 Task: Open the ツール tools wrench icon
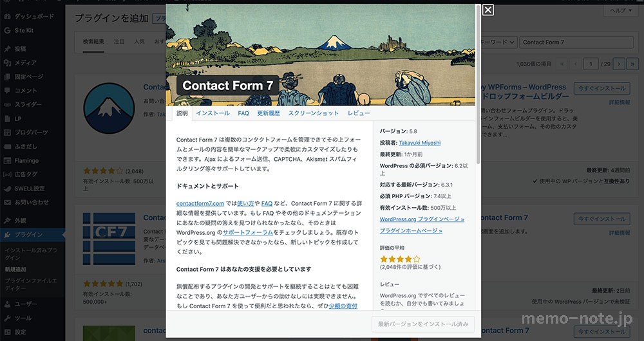point(7,318)
